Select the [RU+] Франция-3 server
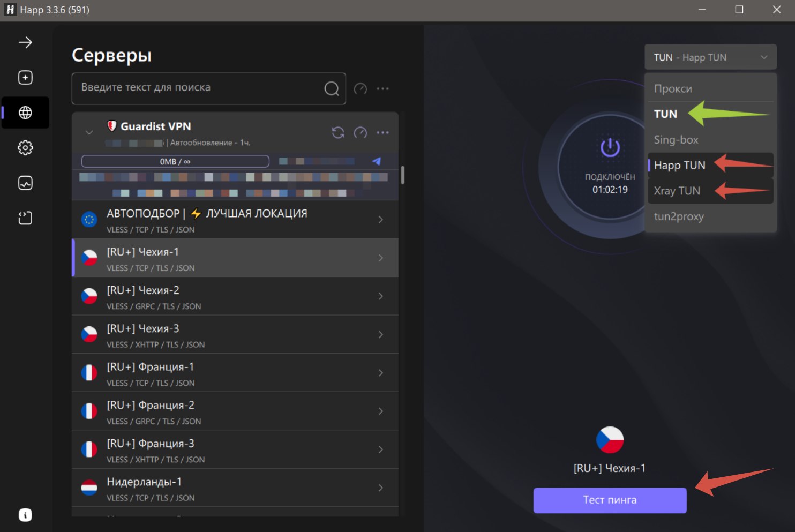Screen dimensions: 795x532 click(x=235, y=449)
